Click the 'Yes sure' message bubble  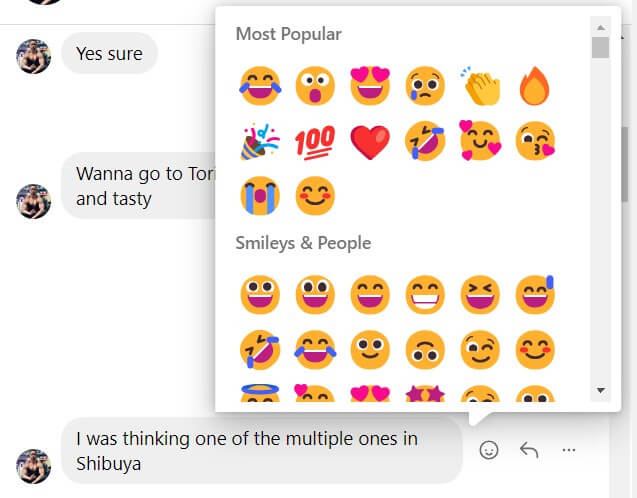(109, 54)
